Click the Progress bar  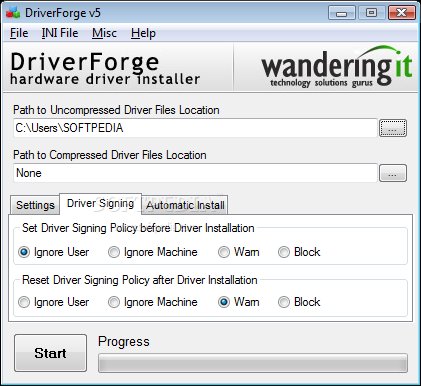pyautogui.click(x=253, y=363)
